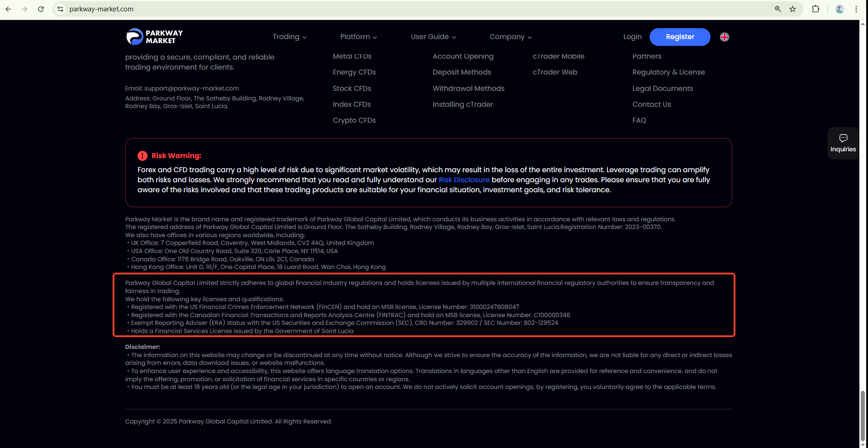Open the Legal Documents link
The image size is (868, 448).
click(x=663, y=89)
